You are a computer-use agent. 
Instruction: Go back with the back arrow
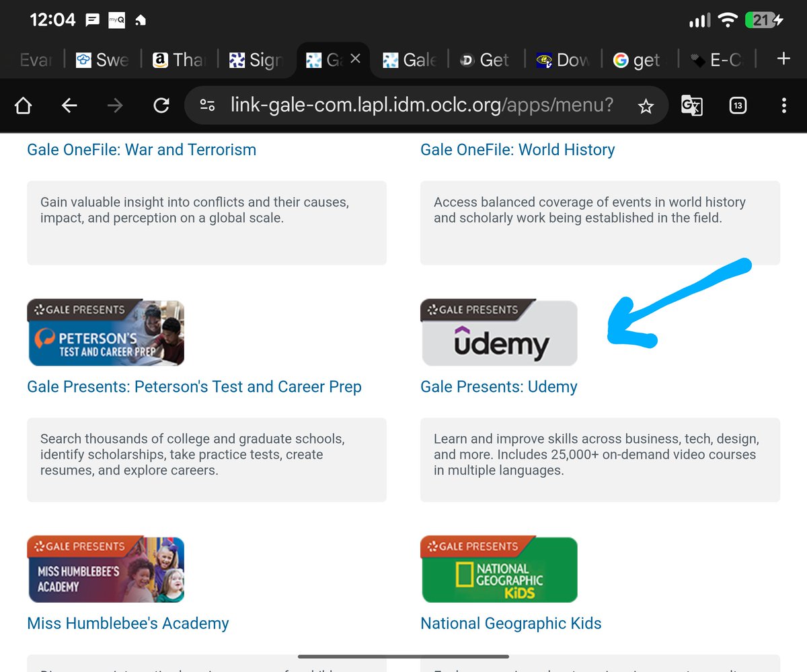click(69, 106)
